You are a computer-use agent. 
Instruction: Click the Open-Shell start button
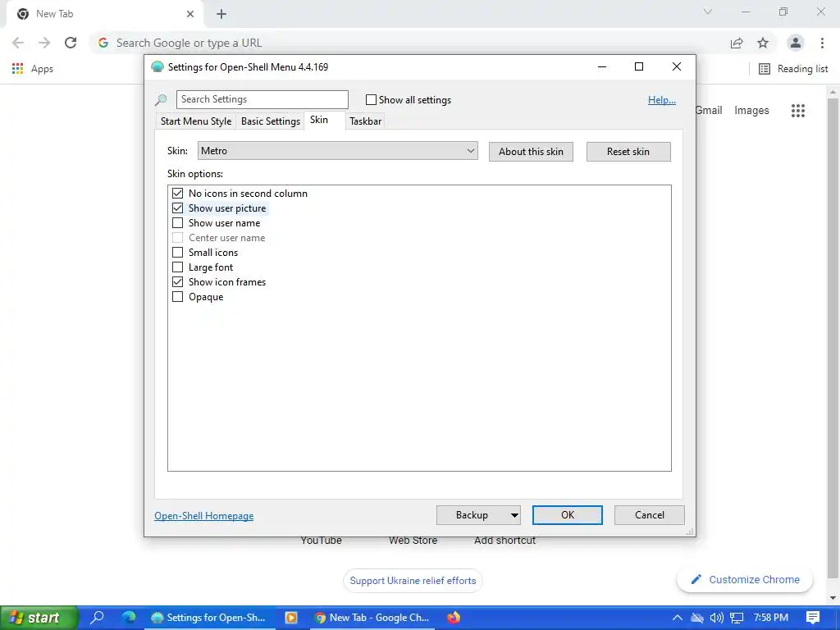coord(39,618)
